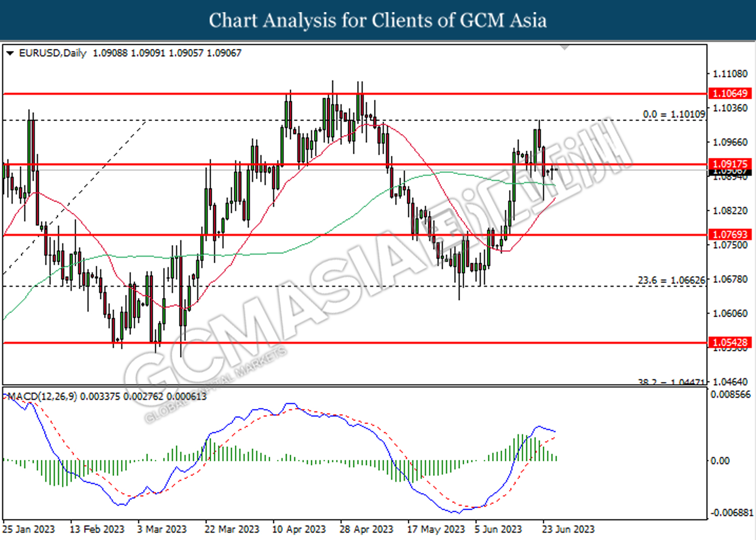Click the 3 Mar 2023 date label
Screen dimensions: 756x540
coord(162,529)
